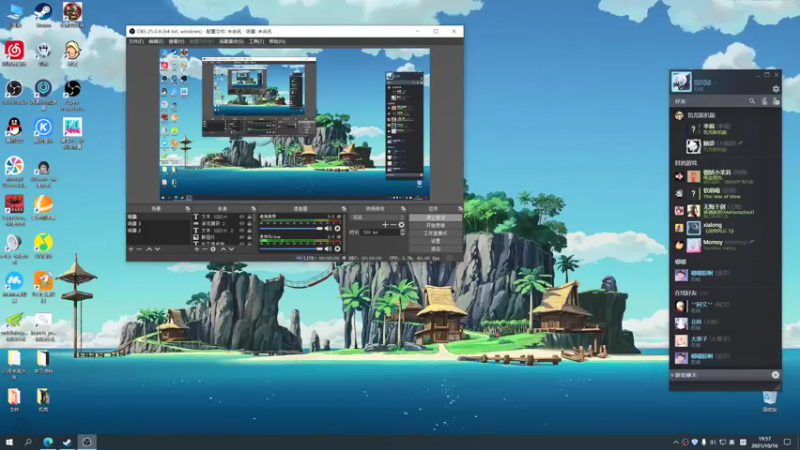Collapse the 其他游戏 friends group in Steam
The height and width of the screenshot is (450, 800).
click(x=687, y=163)
